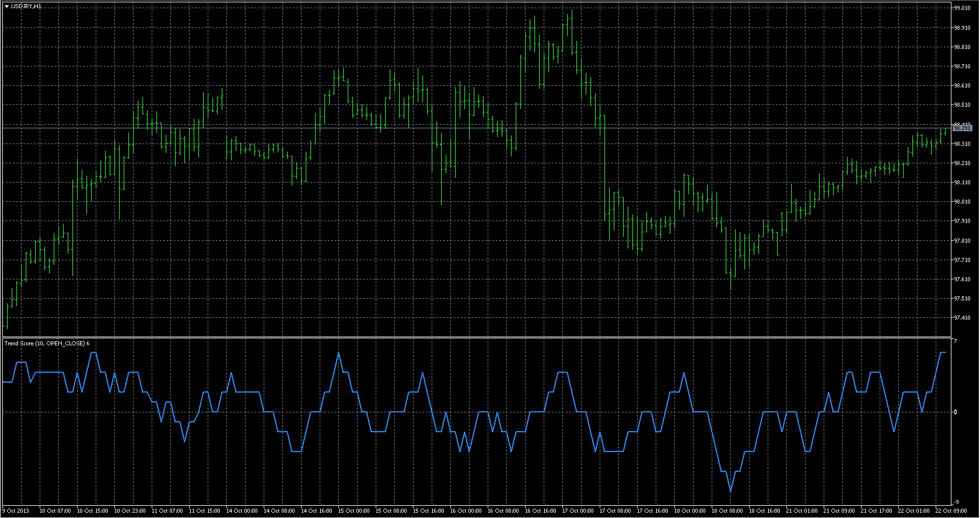980x518 pixels.
Task: Click the current price tag 98.391
Action: pos(962,128)
